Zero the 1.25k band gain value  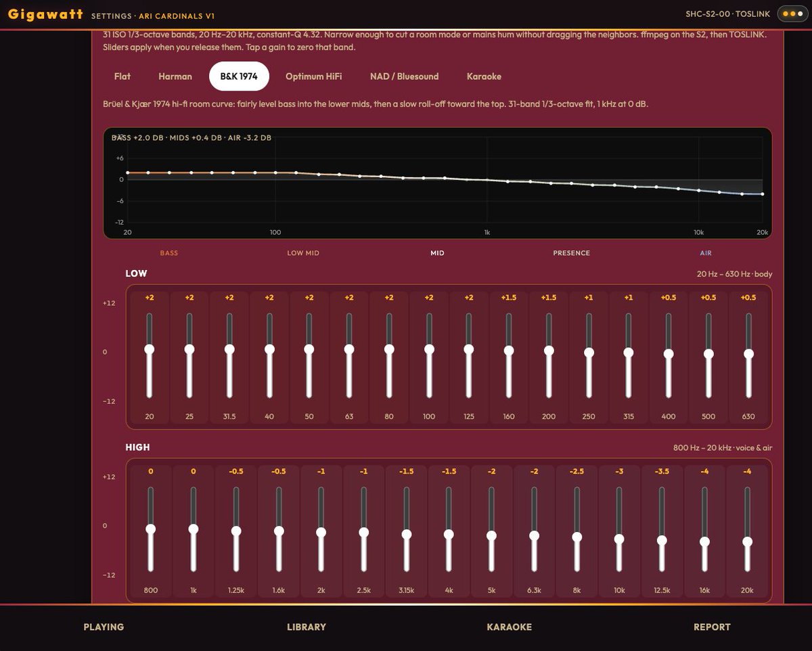click(x=236, y=472)
